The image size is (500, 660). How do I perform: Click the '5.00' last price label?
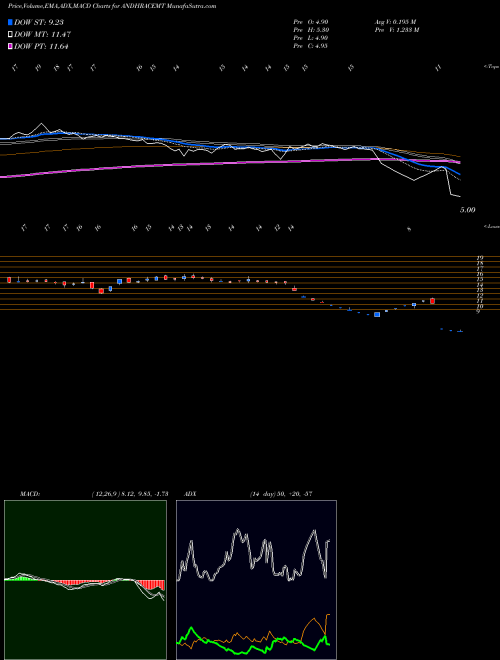[467, 210]
